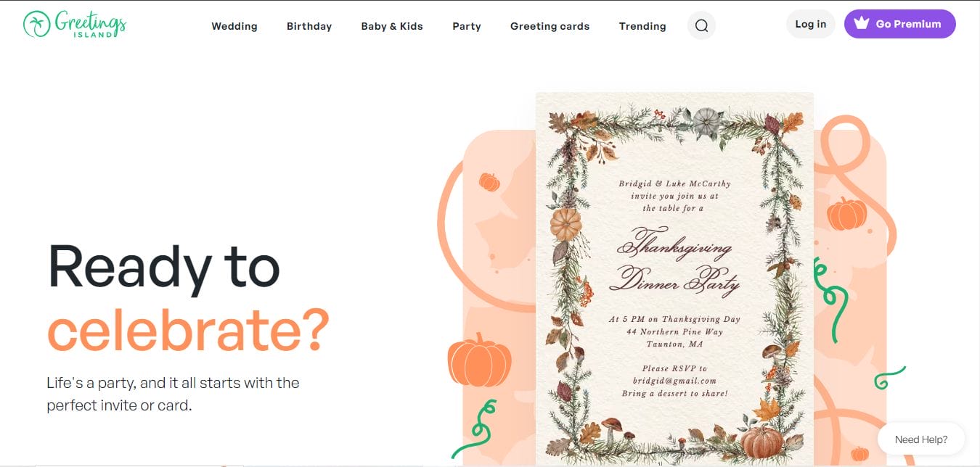The image size is (980, 467).
Task: Expand the Baby & Kids category
Action: [392, 26]
